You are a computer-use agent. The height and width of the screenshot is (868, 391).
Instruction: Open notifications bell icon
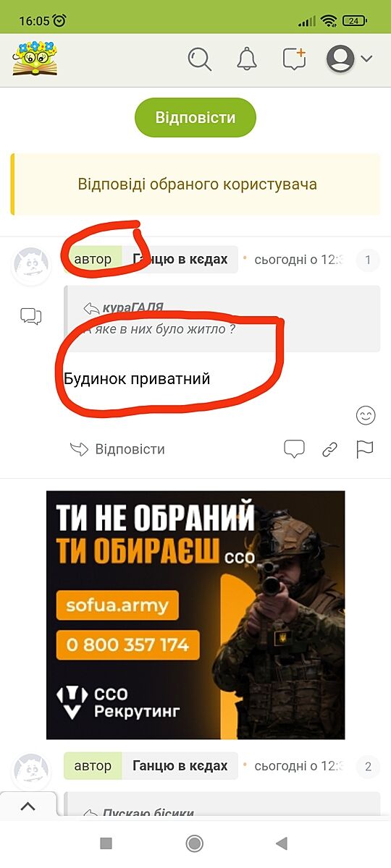(x=247, y=59)
